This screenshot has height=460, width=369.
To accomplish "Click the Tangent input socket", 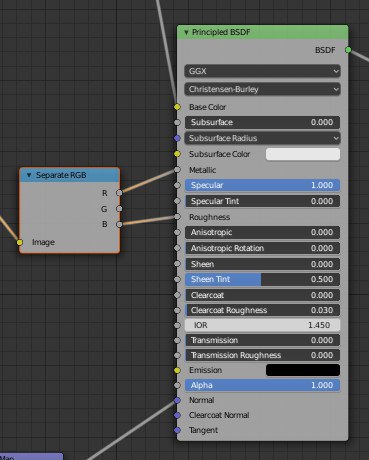I will coord(177,430).
